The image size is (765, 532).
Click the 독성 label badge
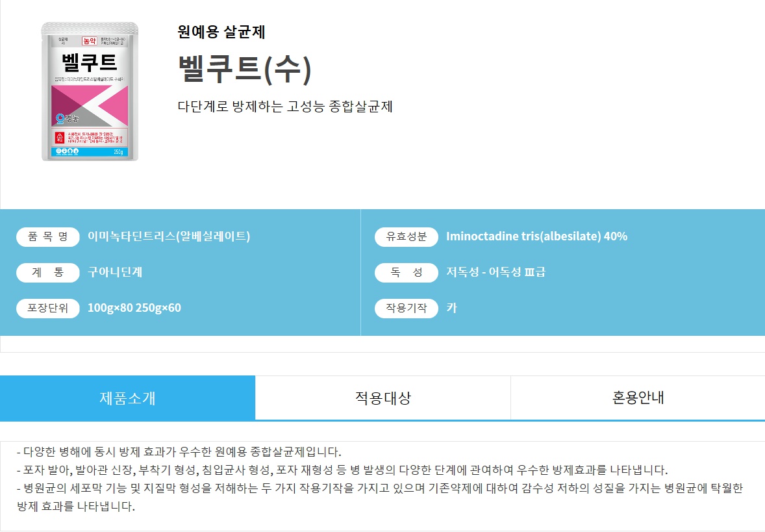(407, 272)
